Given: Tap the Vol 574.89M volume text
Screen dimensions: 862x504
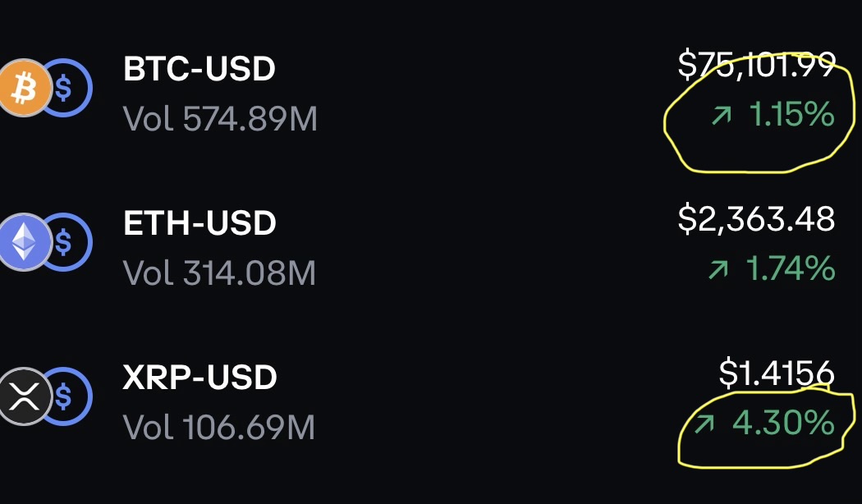Looking at the screenshot, I should point(220,120).
